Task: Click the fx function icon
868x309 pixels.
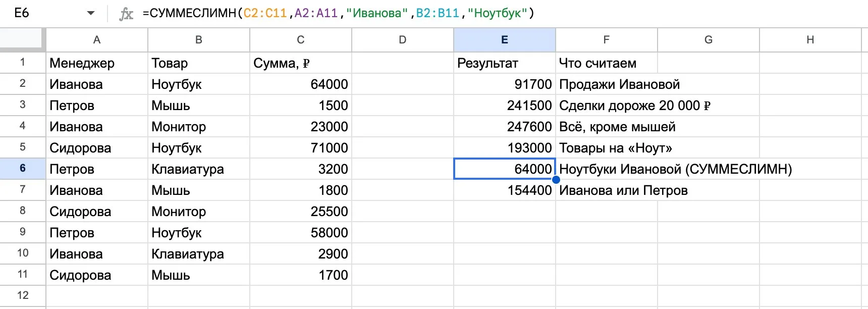Action: point(126,14)
